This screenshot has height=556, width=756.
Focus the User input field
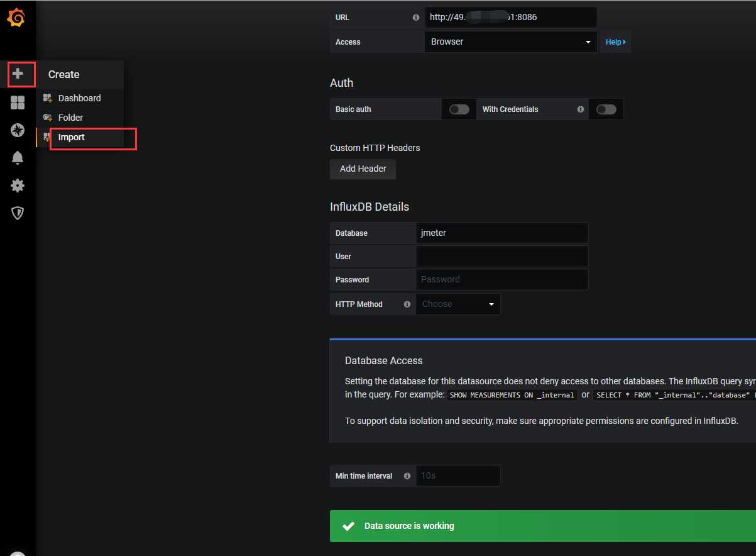click(502, 256)
